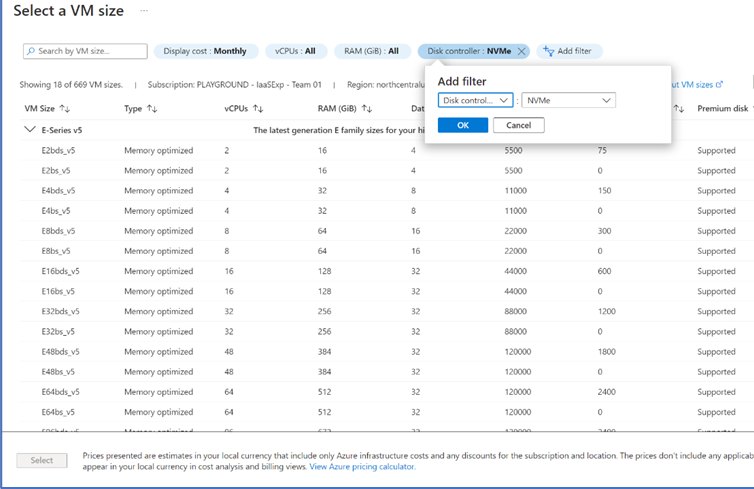
Task: Click E-Series v5 group title
Action: (x=62, y=130)
